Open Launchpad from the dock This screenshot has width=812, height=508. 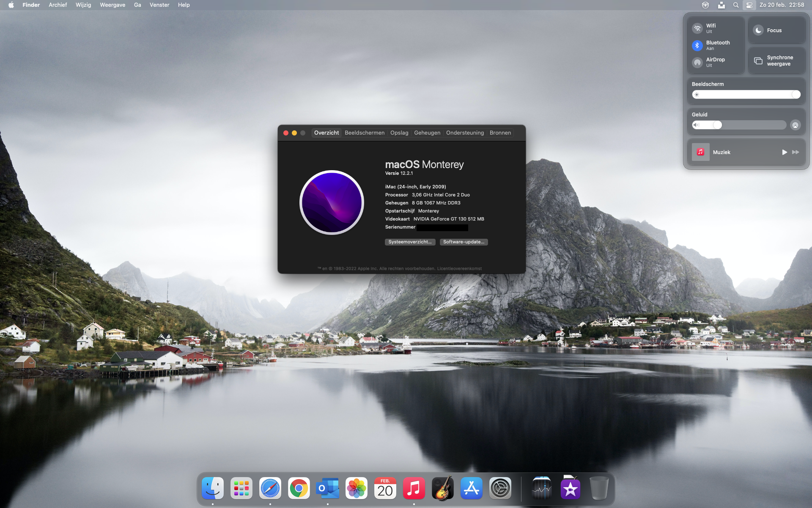pyautogui.click(x=241, y=489)
